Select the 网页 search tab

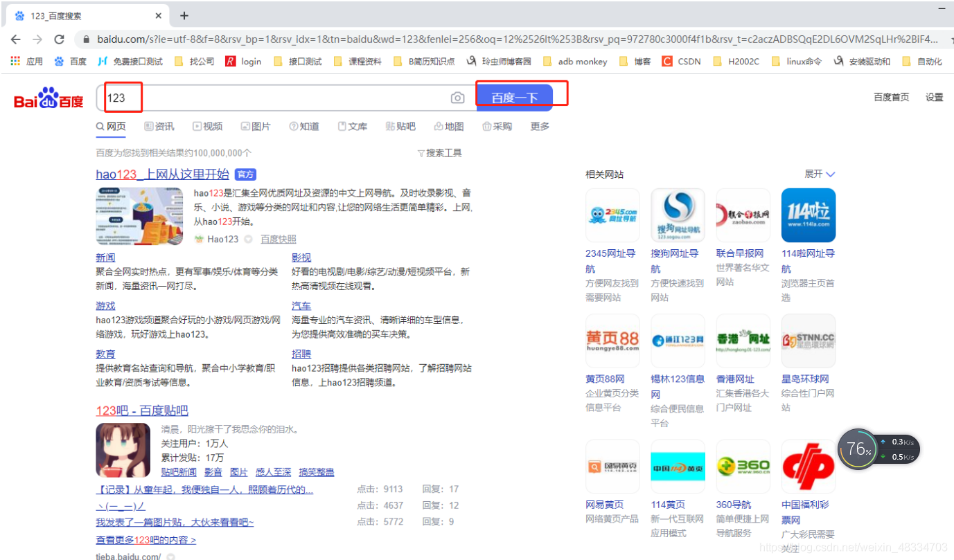tap(111, 126)
